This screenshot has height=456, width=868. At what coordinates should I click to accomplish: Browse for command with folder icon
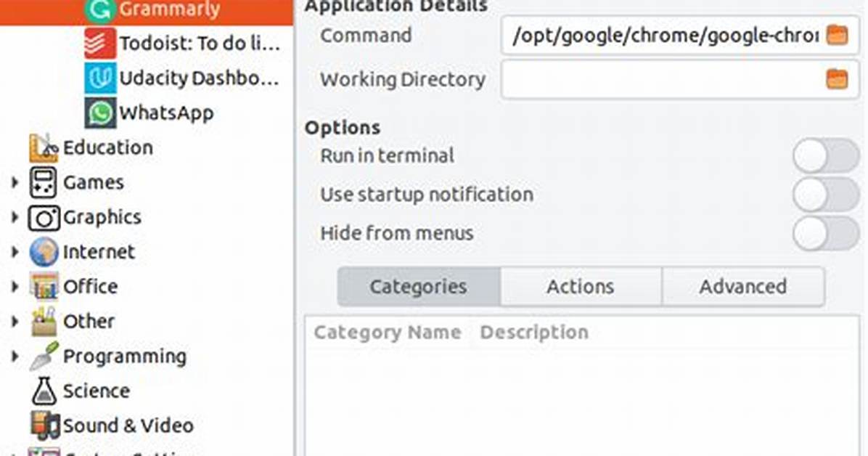(837, 36)
